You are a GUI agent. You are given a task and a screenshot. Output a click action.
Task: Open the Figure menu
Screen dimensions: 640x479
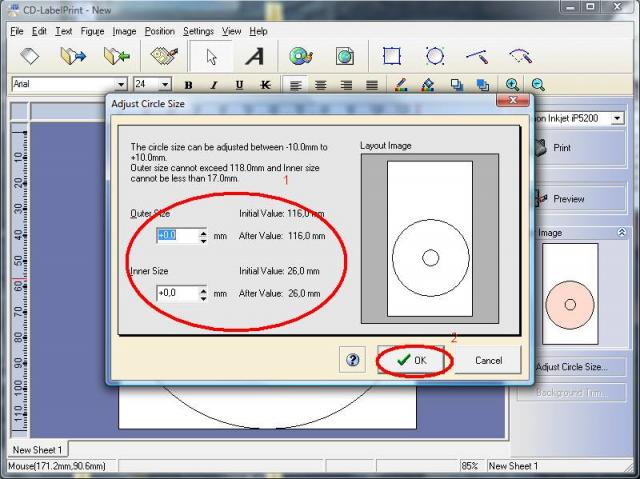click(92, 31)
